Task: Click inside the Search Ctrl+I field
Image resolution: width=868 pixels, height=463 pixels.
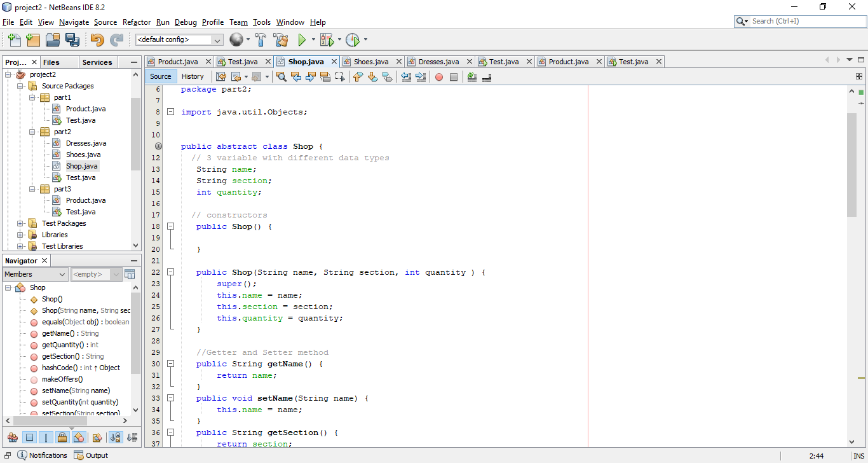Action: (801, 20)
